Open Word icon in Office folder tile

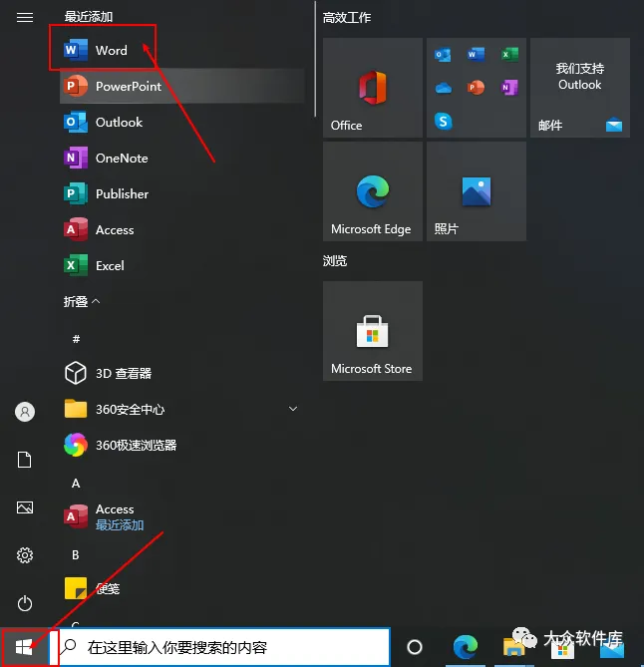476,55
